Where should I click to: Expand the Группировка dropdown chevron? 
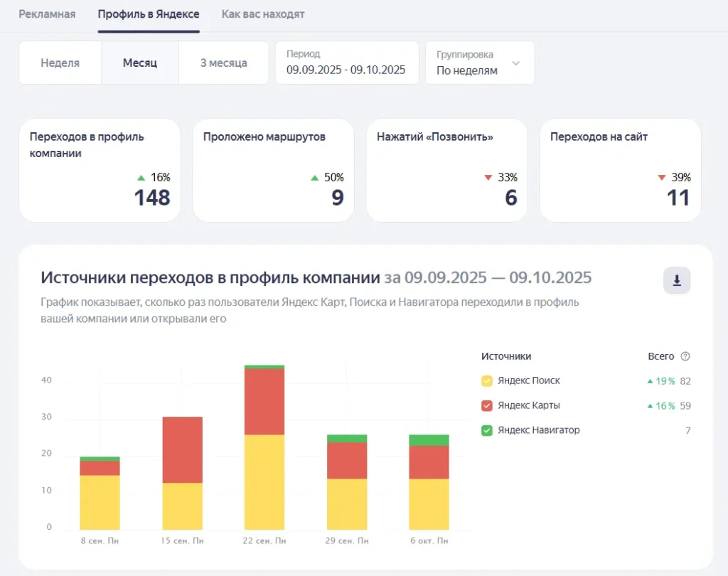tap(516, 63)
